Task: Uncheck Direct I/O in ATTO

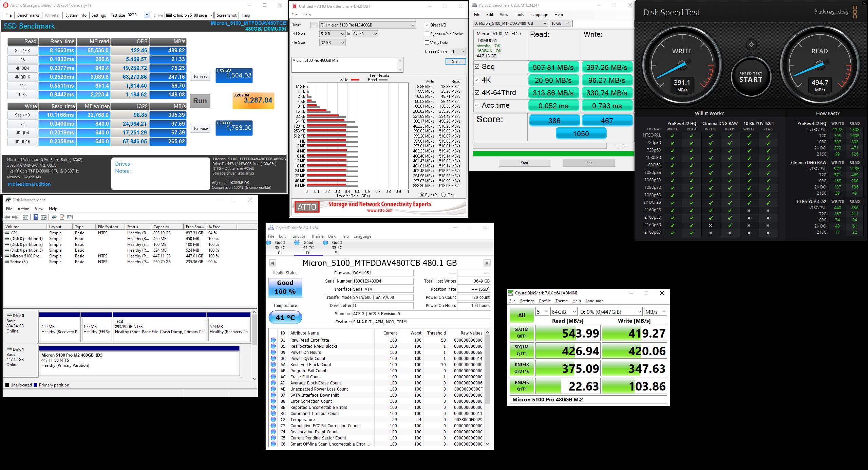Action: click(427, 25)
